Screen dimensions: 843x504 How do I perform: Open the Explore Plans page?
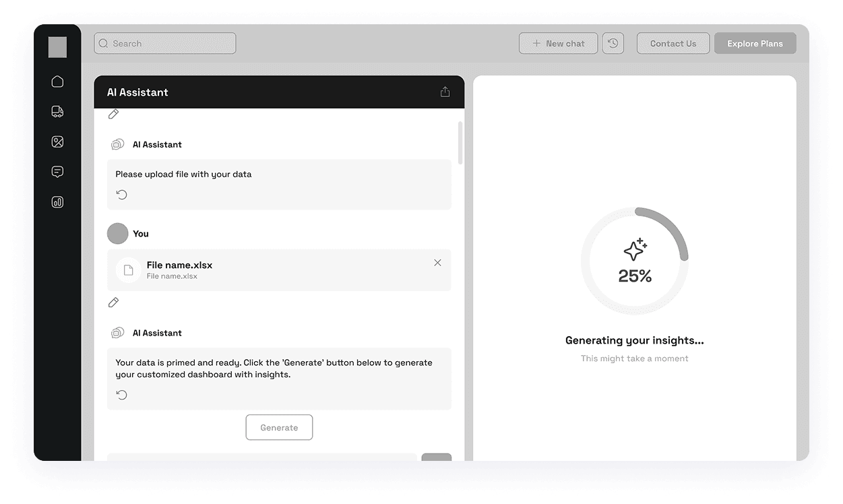point(755,42)
